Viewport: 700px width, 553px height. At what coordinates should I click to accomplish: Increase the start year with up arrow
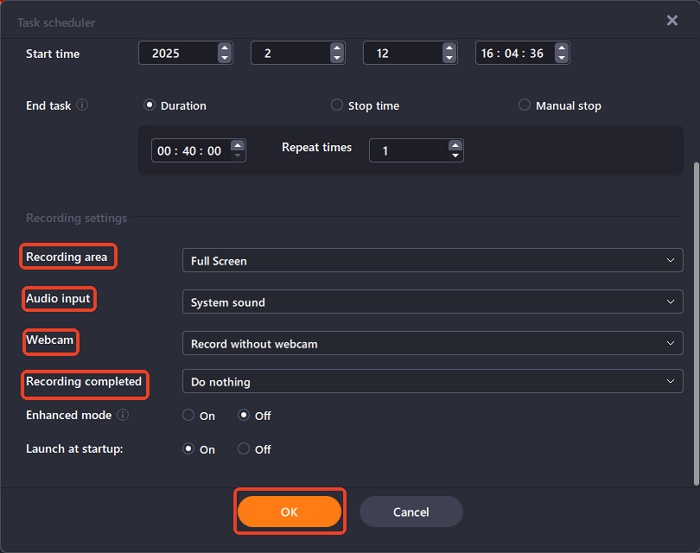pos(225,48)
